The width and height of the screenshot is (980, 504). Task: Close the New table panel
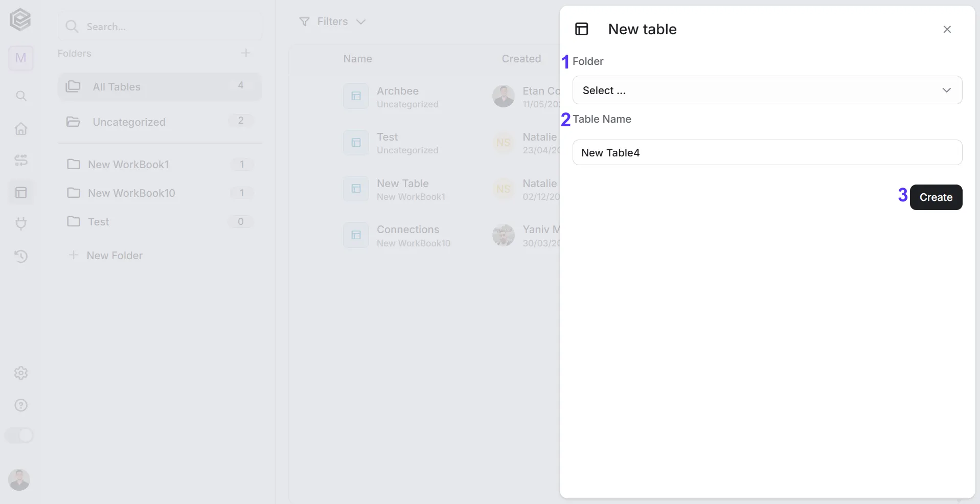pos(947,30)
